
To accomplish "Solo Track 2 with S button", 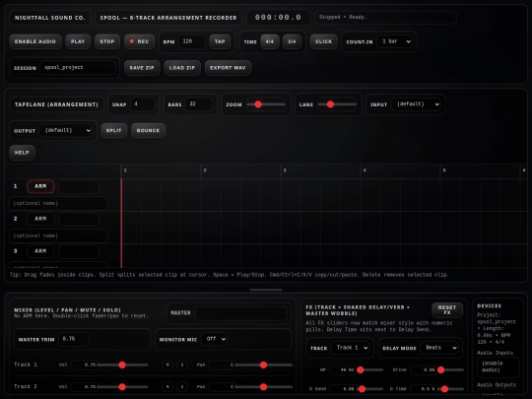I will [x=182, y=387].
